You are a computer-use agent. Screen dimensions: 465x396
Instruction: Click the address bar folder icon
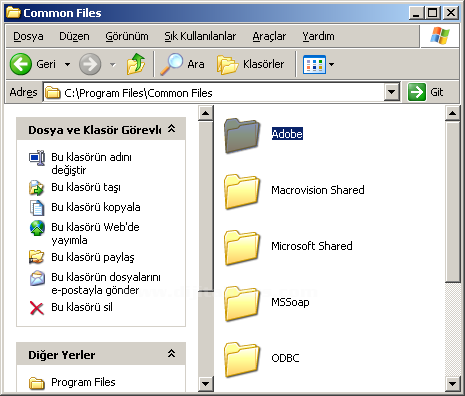[x=53, y=92]
